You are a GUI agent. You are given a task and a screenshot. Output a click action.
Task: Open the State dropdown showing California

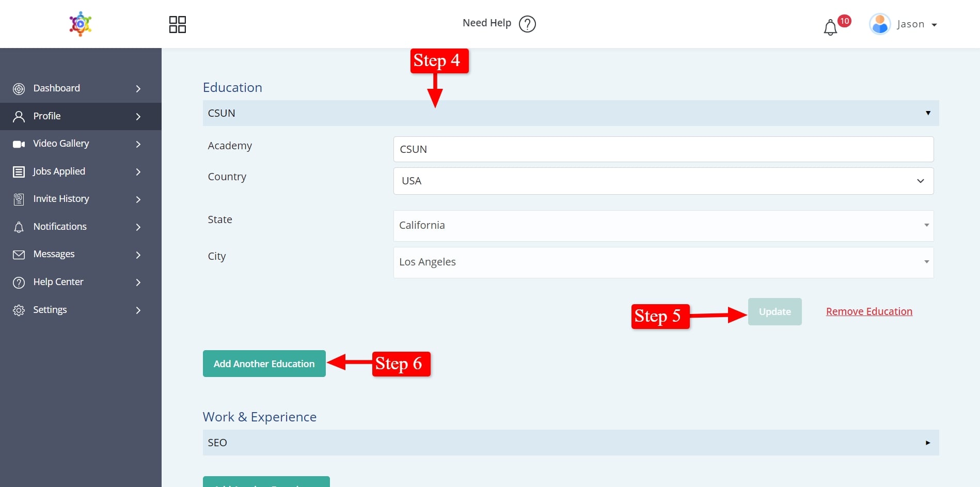[663, 226]
